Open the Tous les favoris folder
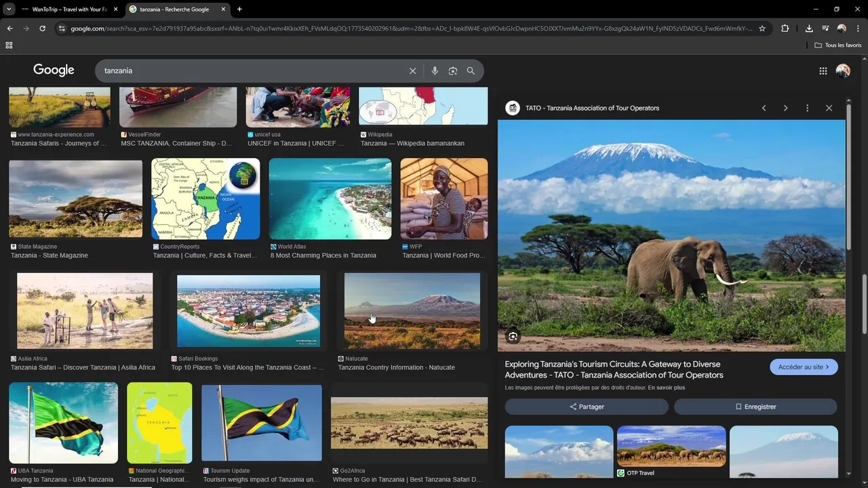The width and height of the screenshot is (868, 488). tap(838, 45)
